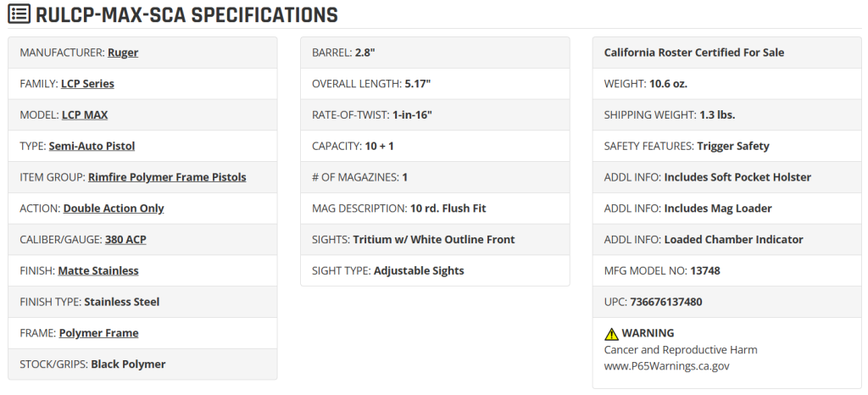Image resolution: width=868 pixels, height=395 pixels.
Task: Click the Double Action Only link
Action: tap(114, 208)
